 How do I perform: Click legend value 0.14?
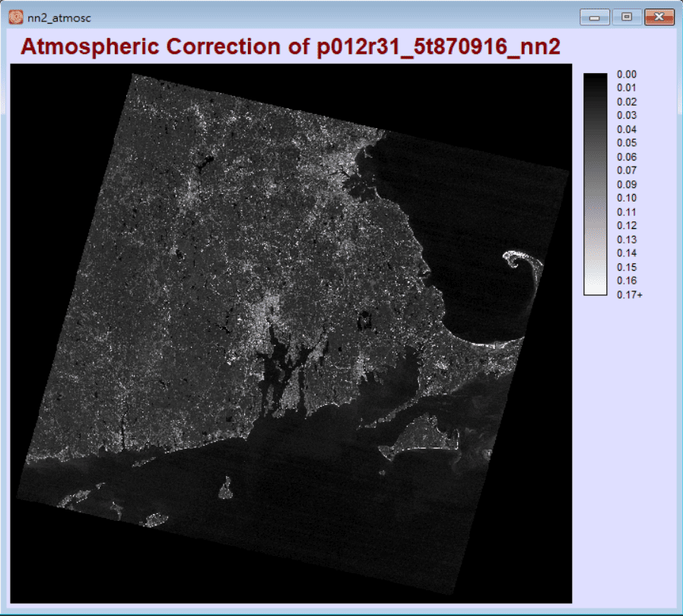point(627,252)
